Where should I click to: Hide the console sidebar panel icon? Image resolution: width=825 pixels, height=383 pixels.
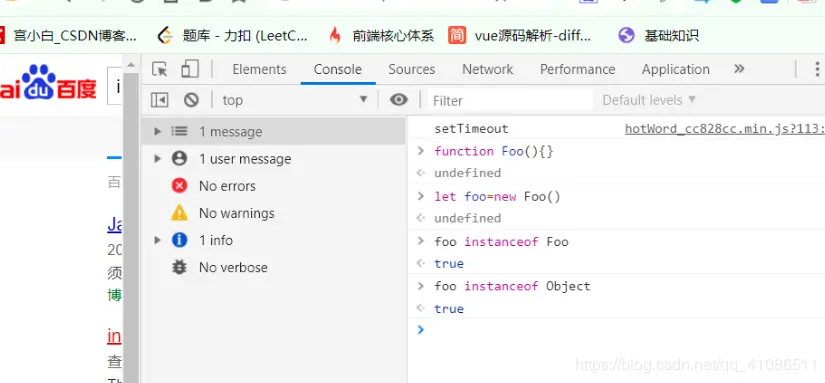(159, 99)
